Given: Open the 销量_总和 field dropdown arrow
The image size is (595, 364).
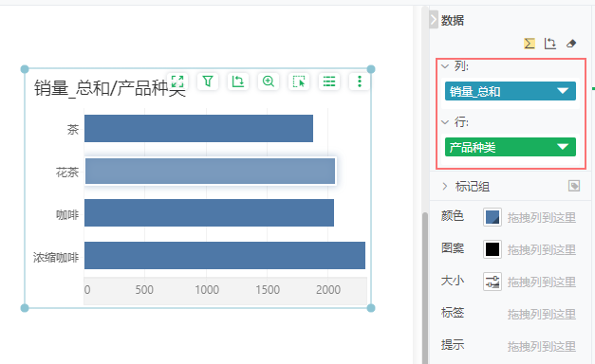Looking at the screenshot, I should [x=563, y=91].
